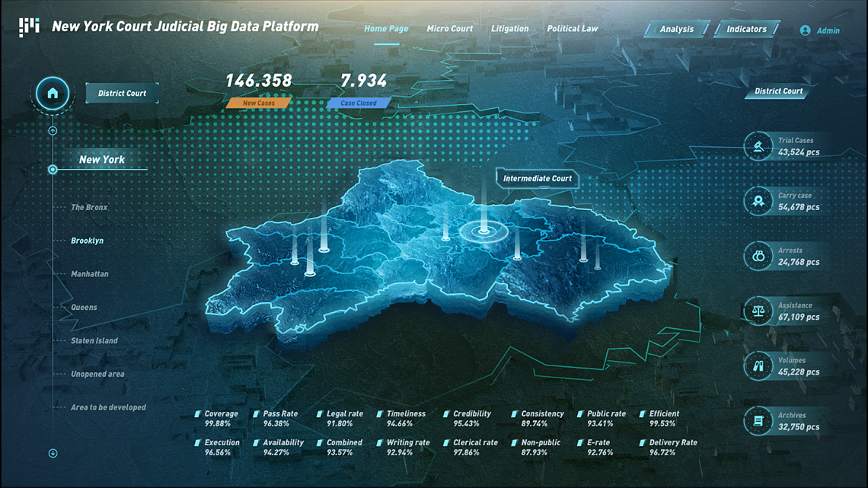Click the Trial Cases 43,524 pcs value

click(x=799, y=152)
